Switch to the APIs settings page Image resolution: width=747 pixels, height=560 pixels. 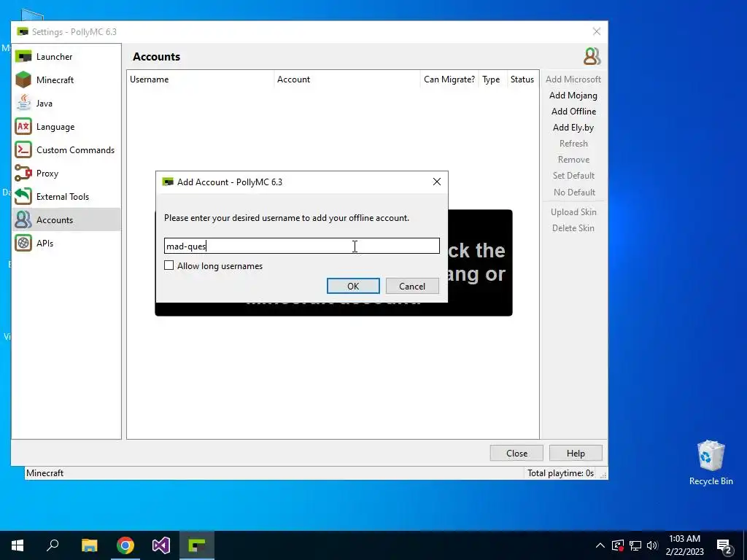click(x=66, y=244)
